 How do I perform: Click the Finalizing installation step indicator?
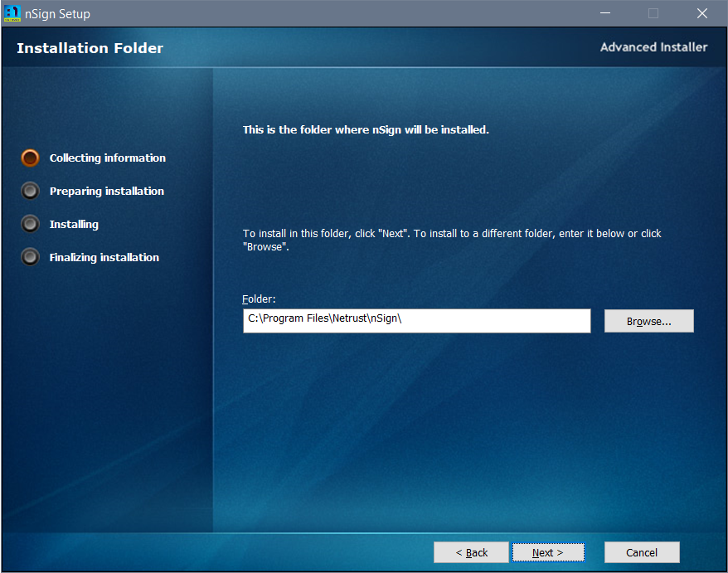click(x=30, y=257)
